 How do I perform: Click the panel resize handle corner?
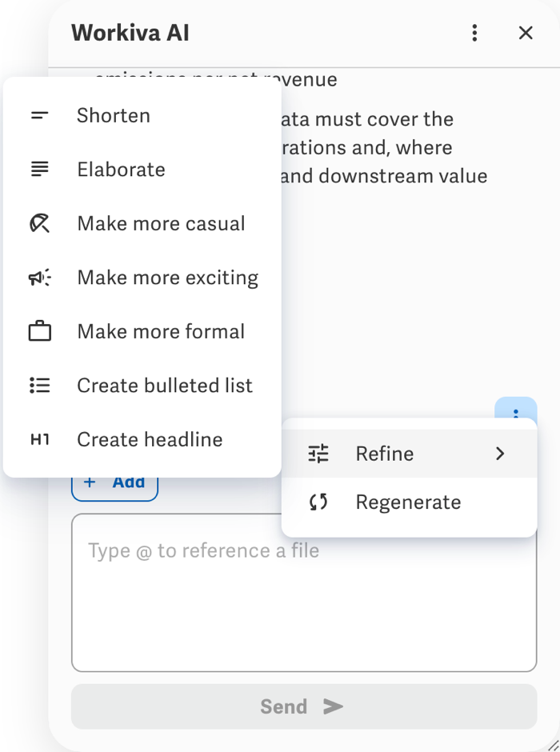coord(554,746)
